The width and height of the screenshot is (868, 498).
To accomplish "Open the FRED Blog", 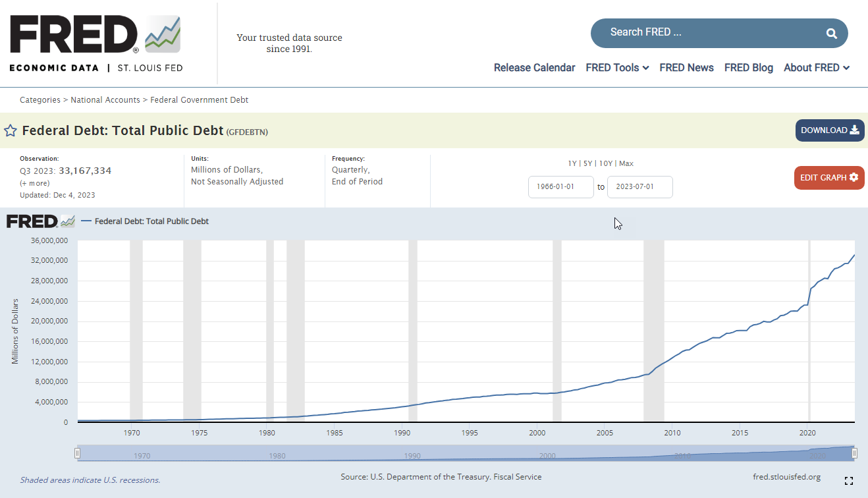I will [x=749, y=68].
